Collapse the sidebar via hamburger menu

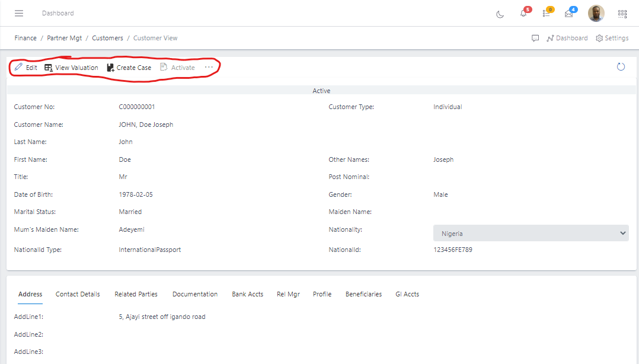(x=18, y=13)
